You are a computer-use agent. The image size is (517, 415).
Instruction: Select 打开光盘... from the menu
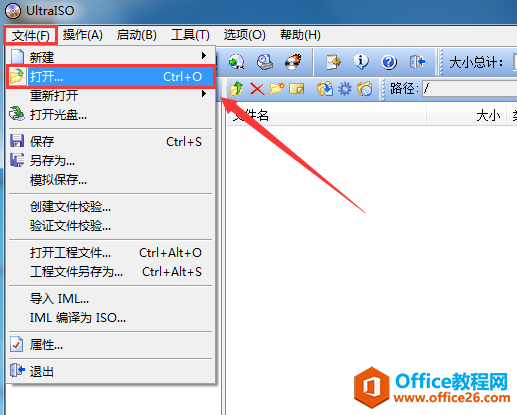click(110, 115)
